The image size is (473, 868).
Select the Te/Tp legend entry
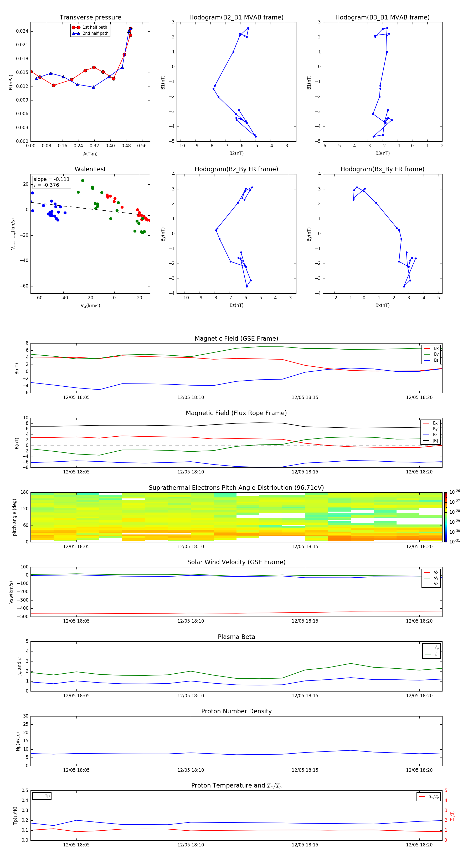[429, 796]
